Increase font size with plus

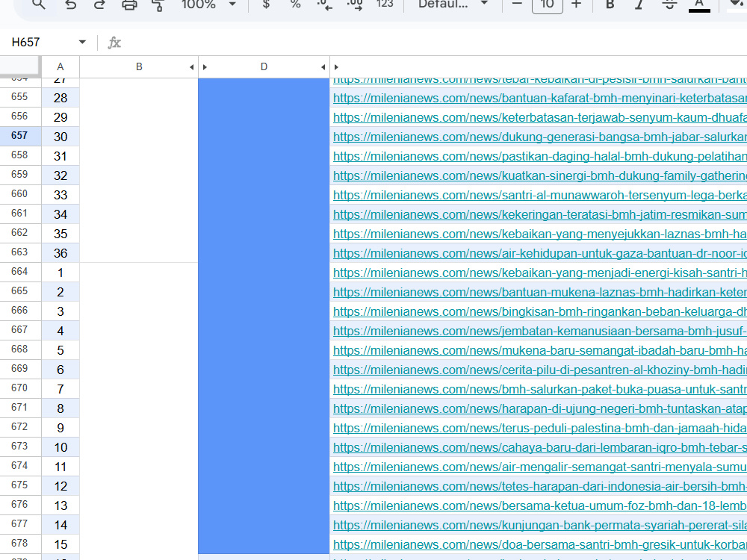point(577,4)
